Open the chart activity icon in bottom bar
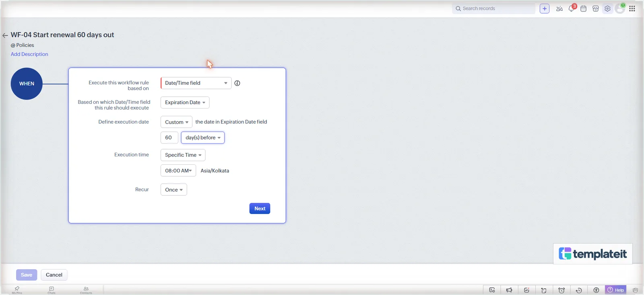Viewport: 644px width, 295px height. [x=526, y=290]
